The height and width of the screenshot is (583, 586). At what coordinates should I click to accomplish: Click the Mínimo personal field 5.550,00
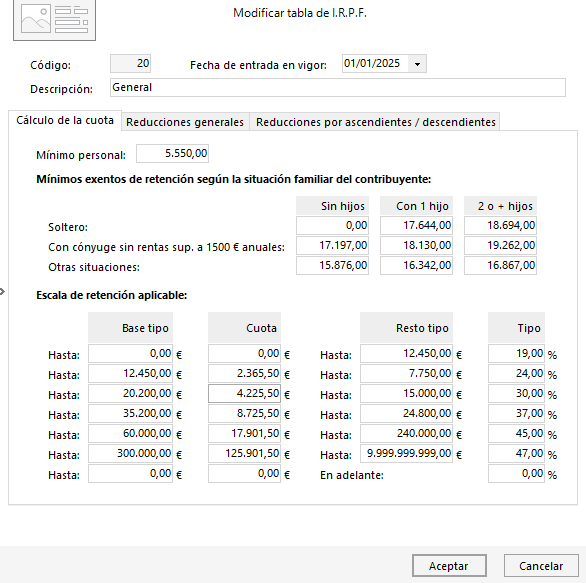point(172,154)
